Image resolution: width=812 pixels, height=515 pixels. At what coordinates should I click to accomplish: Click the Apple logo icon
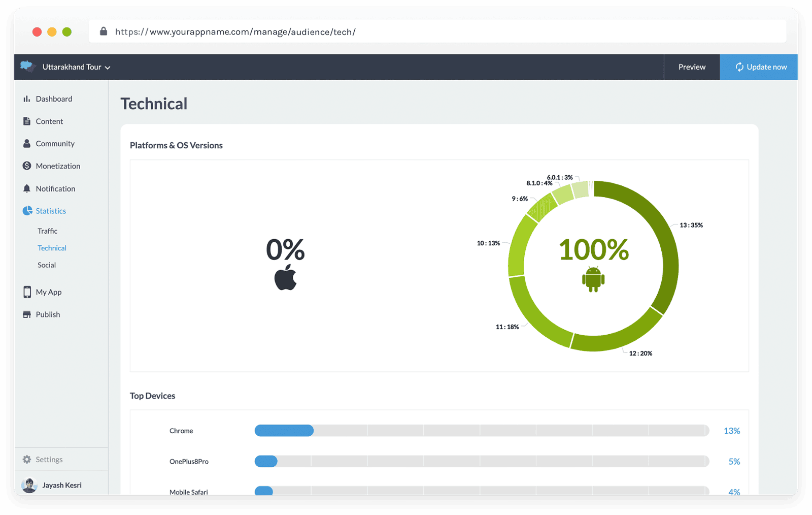[285, 277]
